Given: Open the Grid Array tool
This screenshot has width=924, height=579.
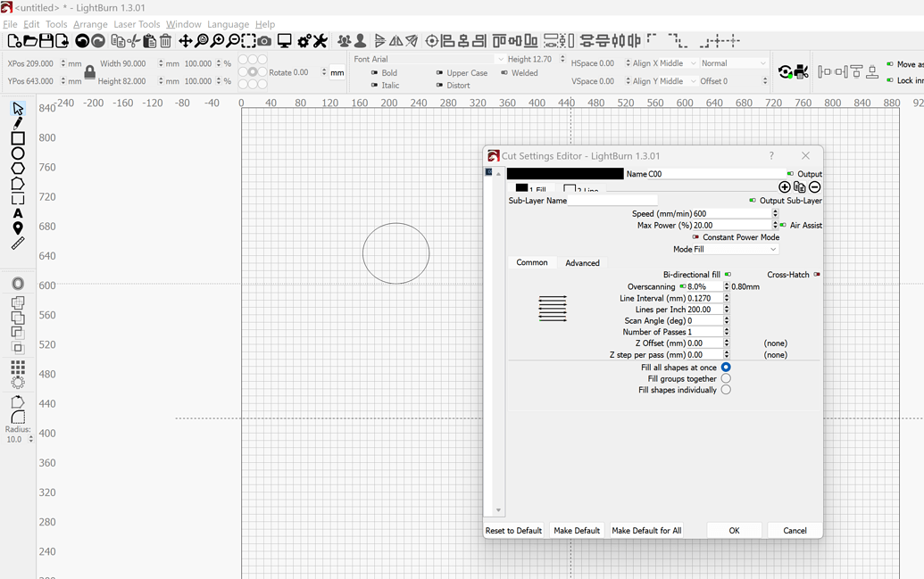Looking at the screenshot, I should 18,367.
